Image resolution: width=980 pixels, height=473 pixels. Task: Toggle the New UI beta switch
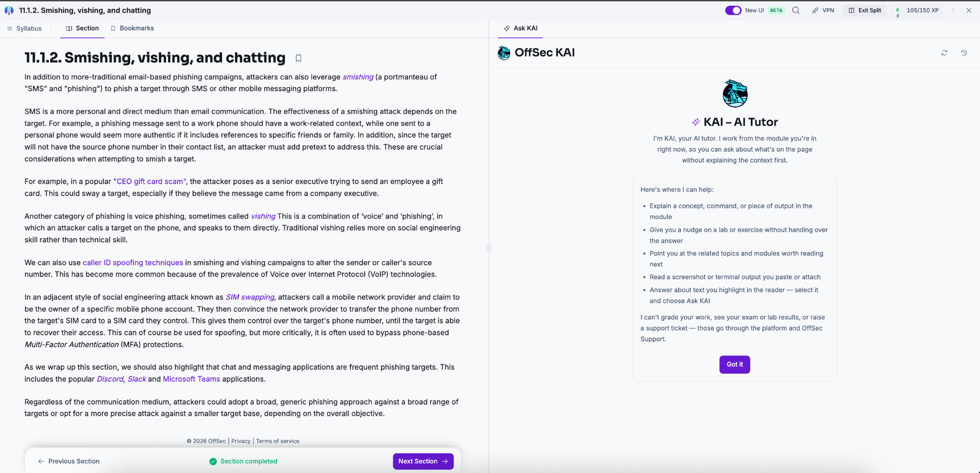[x=733, y=10]
